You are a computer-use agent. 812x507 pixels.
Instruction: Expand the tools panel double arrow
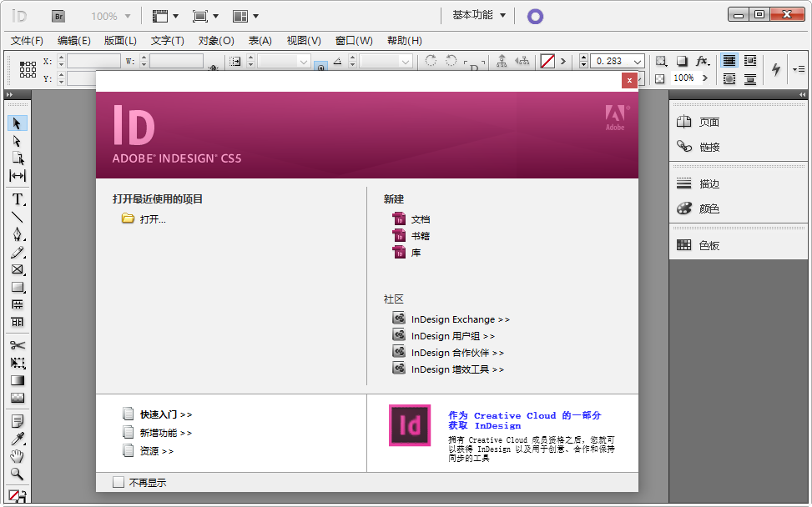pyautogui.click(x=9, y=95)
